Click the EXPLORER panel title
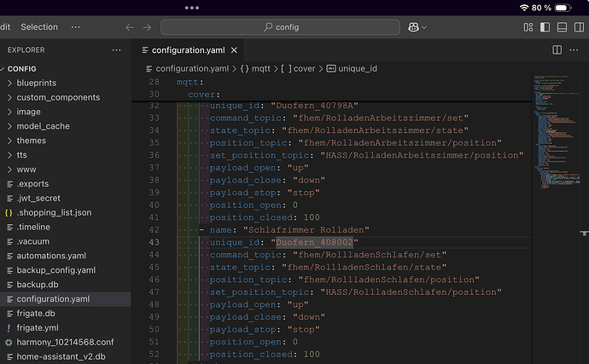 coord(26,50)
